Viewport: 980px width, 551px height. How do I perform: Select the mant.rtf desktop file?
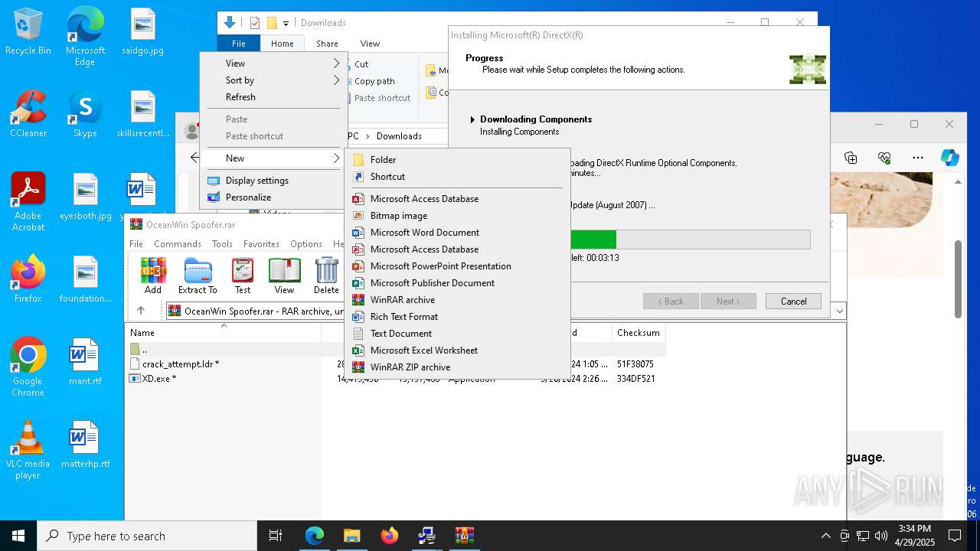click(x=85, y=362)
